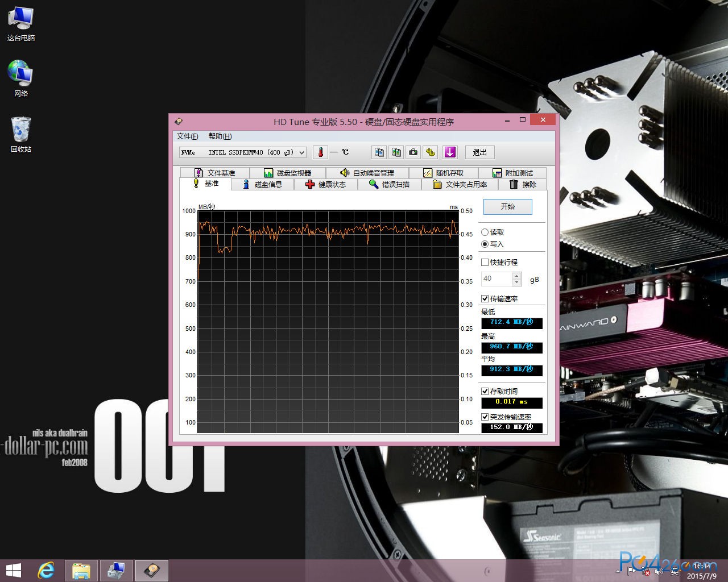The width and height of the screenshot is (728, 582).
Task: Decrease short stroke gB with down arrow
Action: (516, 282)
